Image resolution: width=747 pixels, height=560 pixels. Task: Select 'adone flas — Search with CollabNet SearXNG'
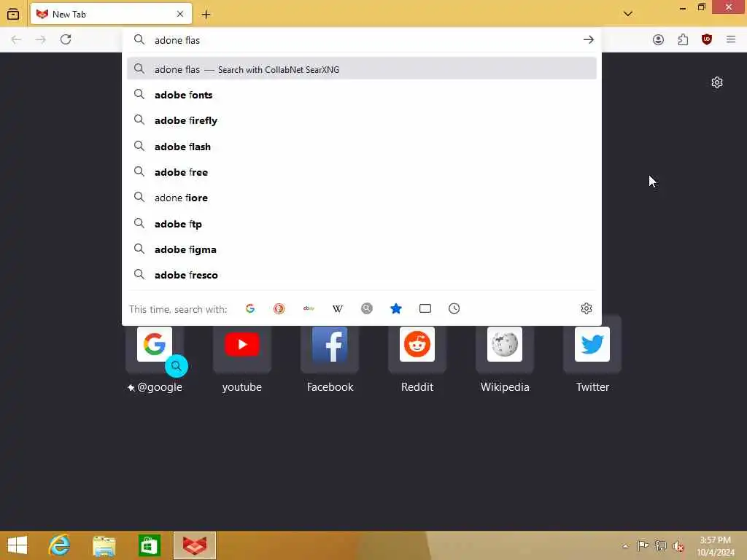362,69
